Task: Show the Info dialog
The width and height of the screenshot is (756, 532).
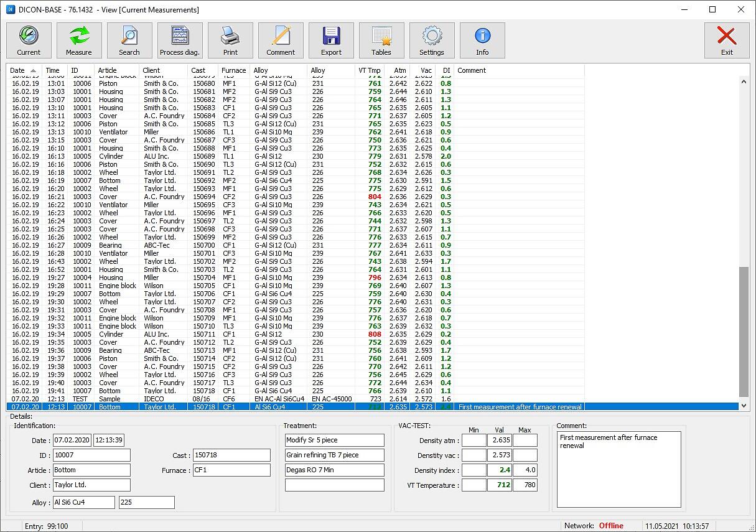Action: pos(482,41)
